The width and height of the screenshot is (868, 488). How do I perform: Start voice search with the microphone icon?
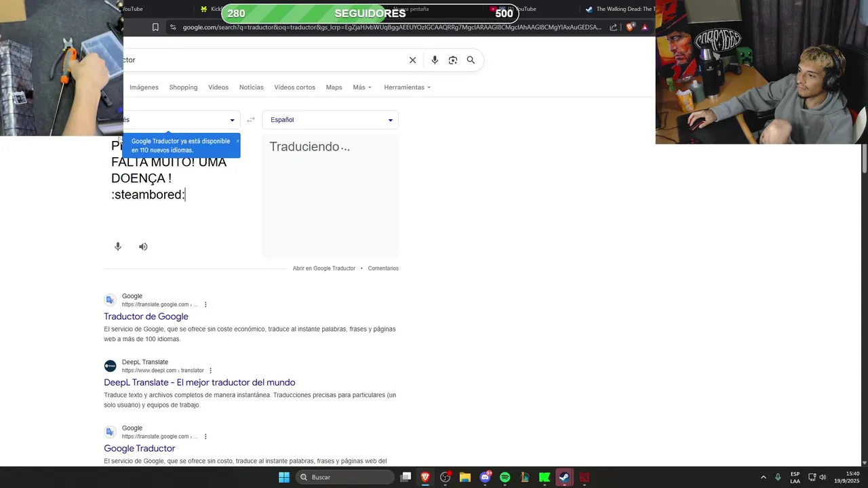(x=435, y=60)
